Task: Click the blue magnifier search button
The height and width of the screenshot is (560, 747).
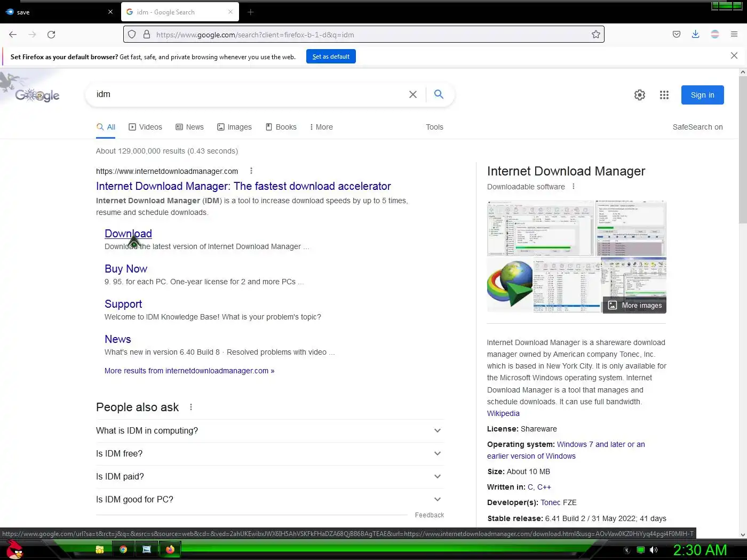Action: point(439,94)
